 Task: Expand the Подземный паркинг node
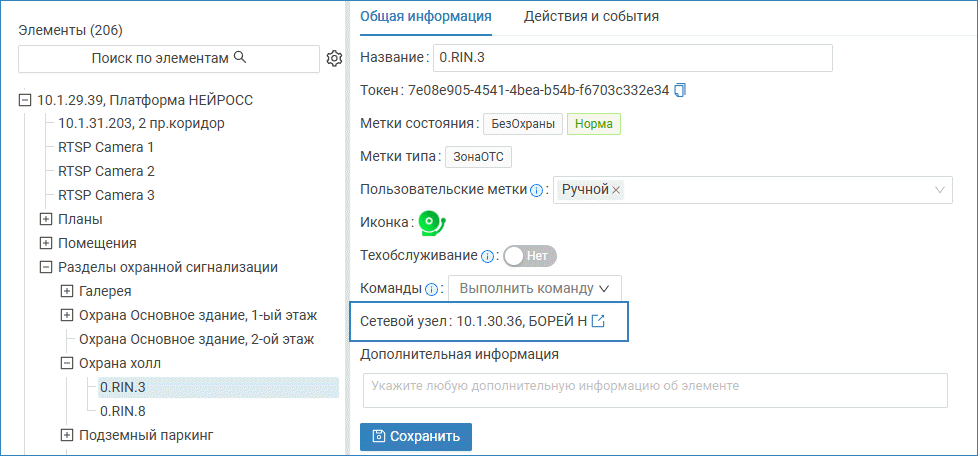66,435
